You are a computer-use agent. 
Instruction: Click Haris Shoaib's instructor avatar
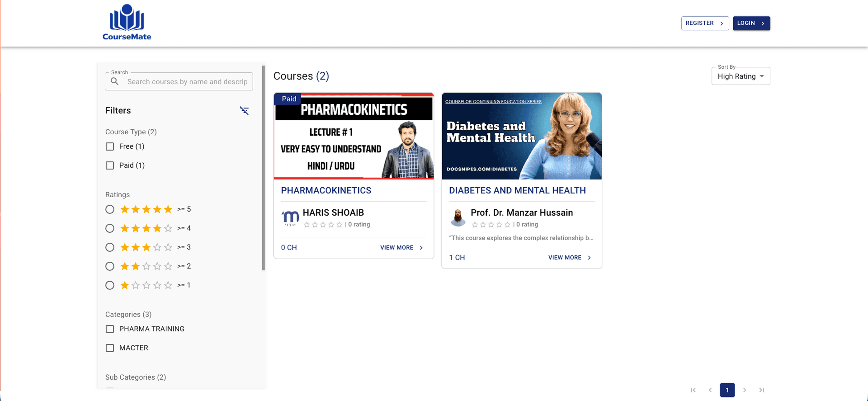(290, 218)
